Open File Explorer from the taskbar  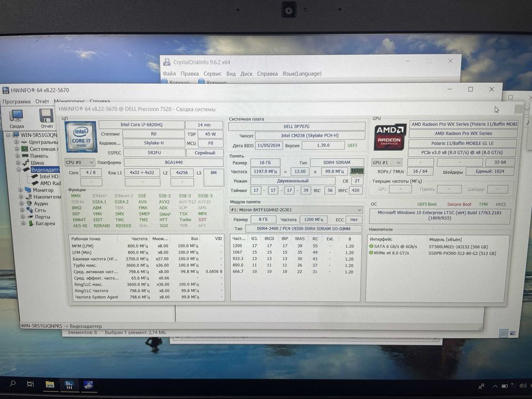coord(50,384)
